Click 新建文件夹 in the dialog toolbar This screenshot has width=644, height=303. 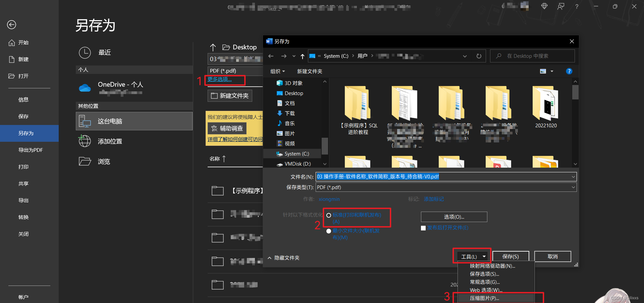point(310,71)
